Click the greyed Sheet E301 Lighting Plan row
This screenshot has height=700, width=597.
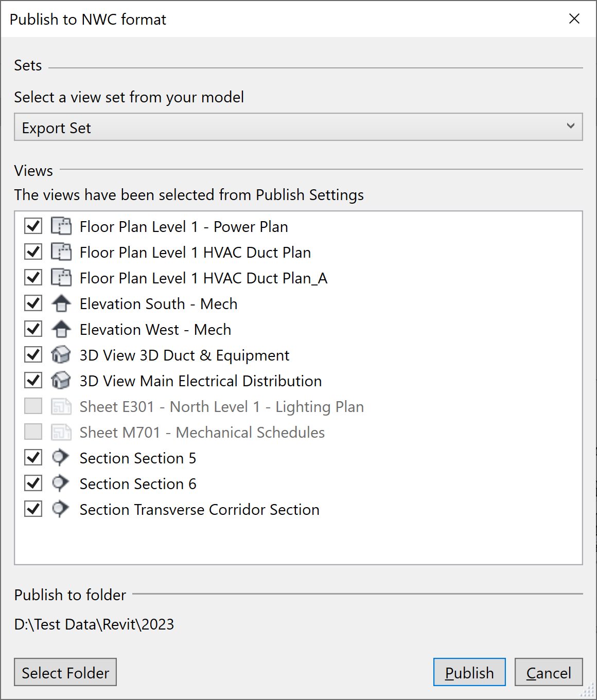[x=221, y=406]
